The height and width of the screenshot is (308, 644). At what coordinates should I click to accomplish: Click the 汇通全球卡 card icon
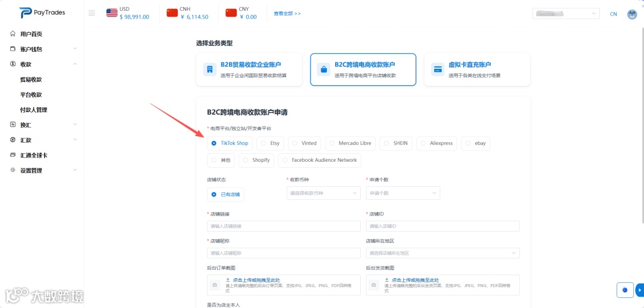(x=13, y=155)
